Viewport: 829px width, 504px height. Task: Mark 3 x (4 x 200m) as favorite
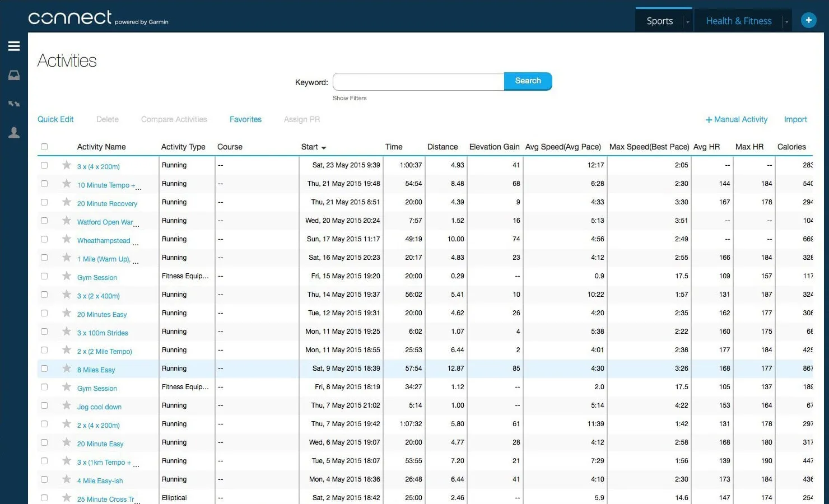tap(67, 165)
